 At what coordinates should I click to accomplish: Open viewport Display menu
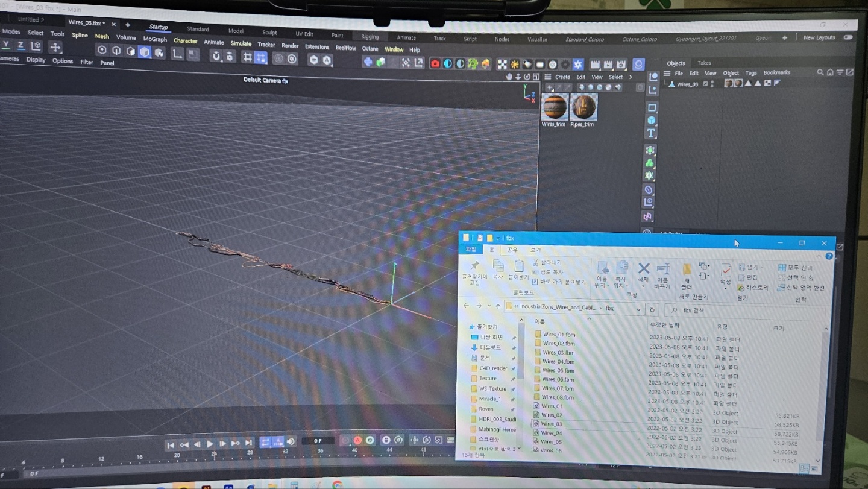point(36,60)
